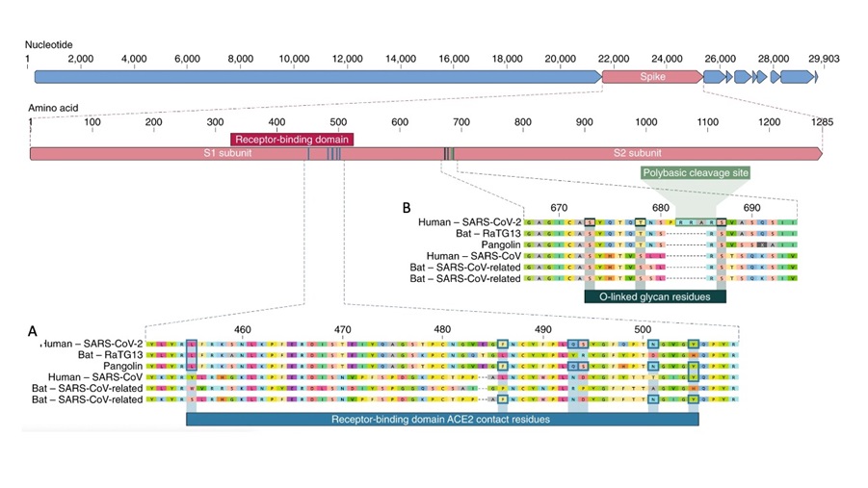Click Human – SARS-CoV-2 label in panel B
Image resolution: width=868 pixels, height=488 pixels.
469,221
